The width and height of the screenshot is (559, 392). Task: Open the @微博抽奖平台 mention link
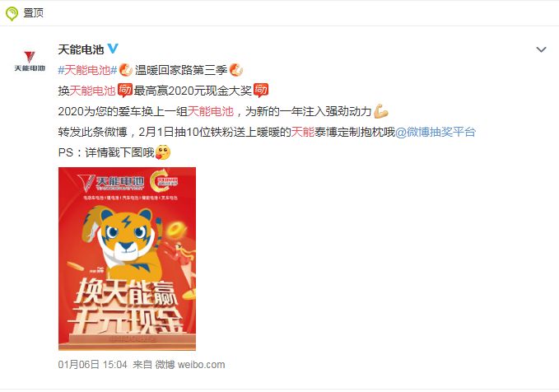click(436, 132)
